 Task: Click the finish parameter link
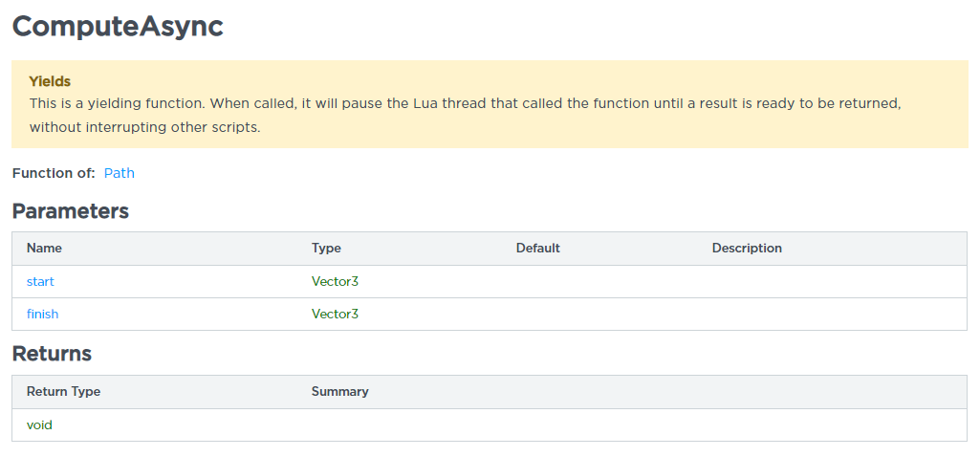[x=42, y=314]
